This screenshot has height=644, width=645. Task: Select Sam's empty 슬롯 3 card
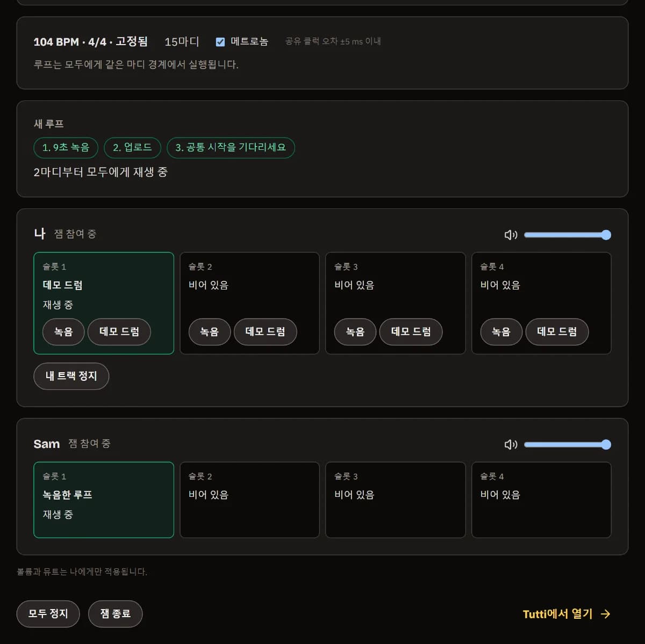396,500
